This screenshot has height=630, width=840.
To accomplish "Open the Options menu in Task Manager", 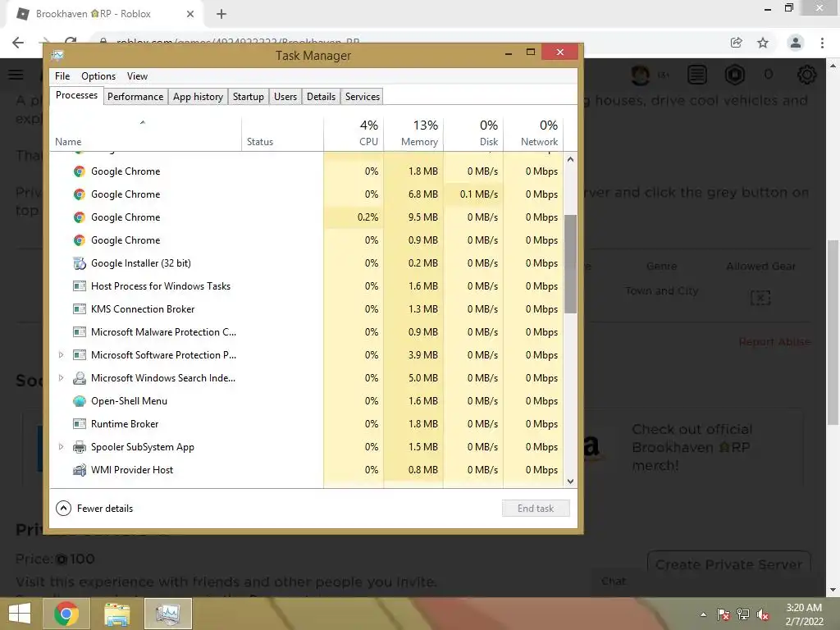I will point(98,76).
